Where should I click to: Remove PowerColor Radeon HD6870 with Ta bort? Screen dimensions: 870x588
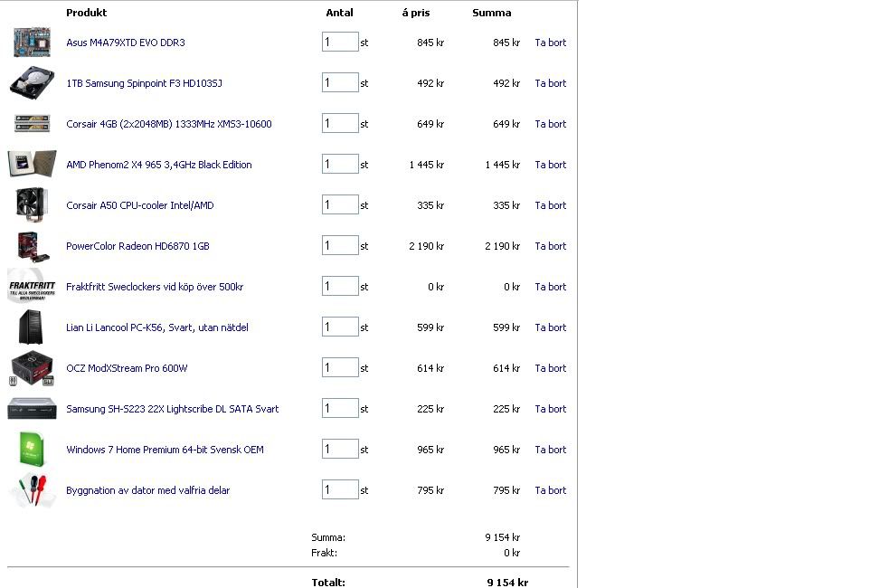click(x=550, y=246)
